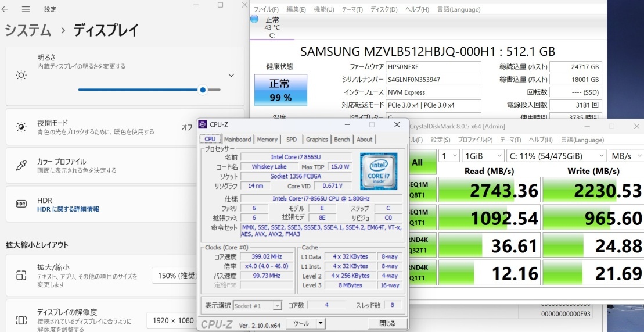The image size is (644, 332).
Task: Click the 24717 GB total host reads value
Action: click(x=575, y=67)
